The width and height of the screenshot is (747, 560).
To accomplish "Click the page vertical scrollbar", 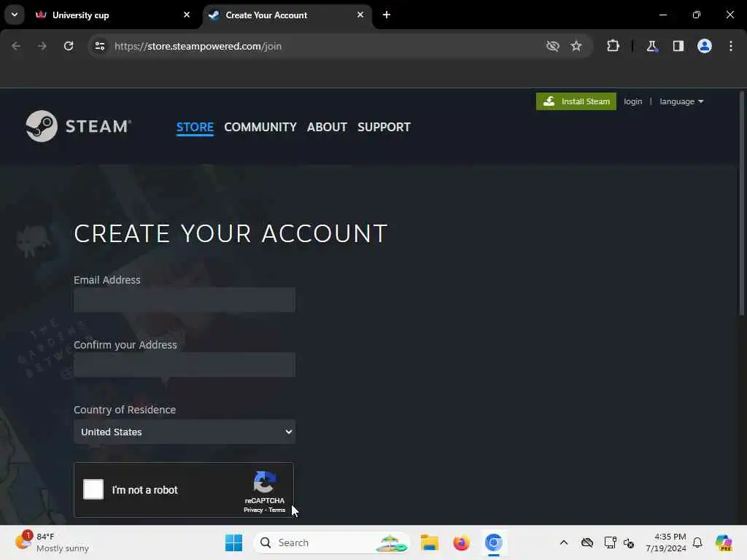I will click(x=741, y=204).
